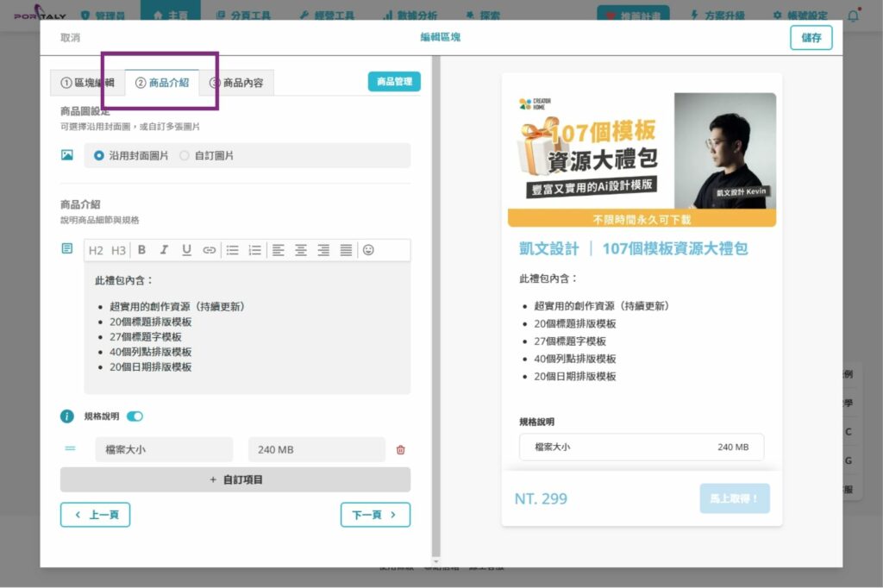Toggle underline formatting in the editor
Image resolution: width=883 pixels, height=588 pixels.
coord(186,249)
